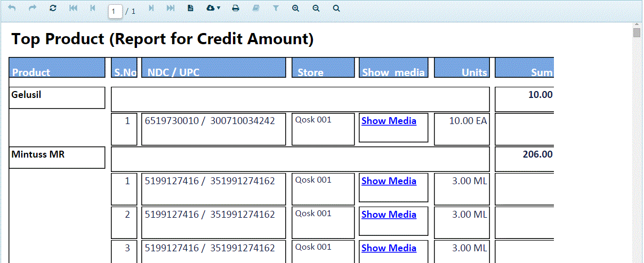Viewport: 644px width, 263px height.
Task: Open Show Media for Mintuss MR row 3
Action: click(389, 248)
